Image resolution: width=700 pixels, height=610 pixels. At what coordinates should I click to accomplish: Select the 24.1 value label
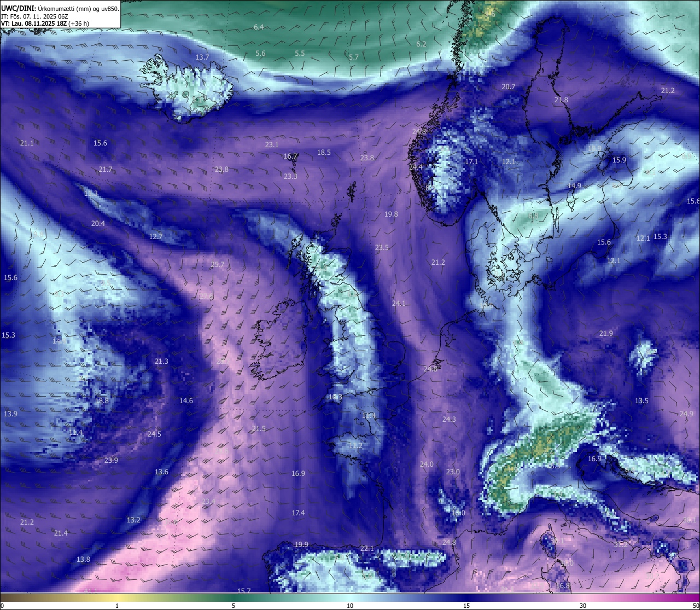tap(399, 304)
